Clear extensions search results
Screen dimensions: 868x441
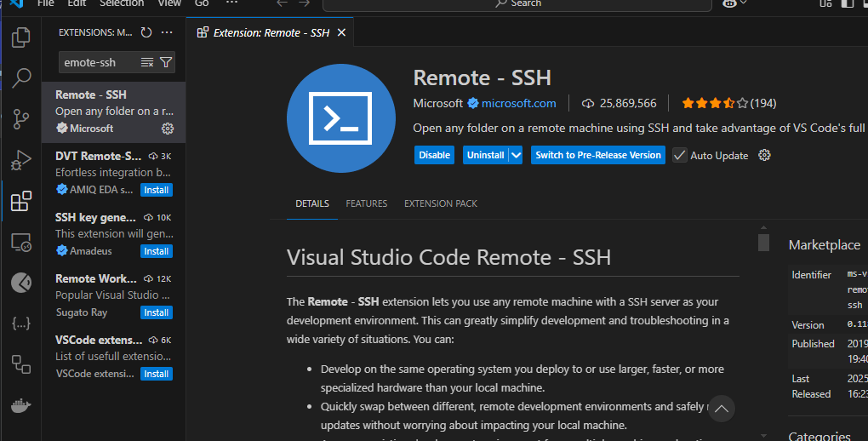(x=146, y=62)
